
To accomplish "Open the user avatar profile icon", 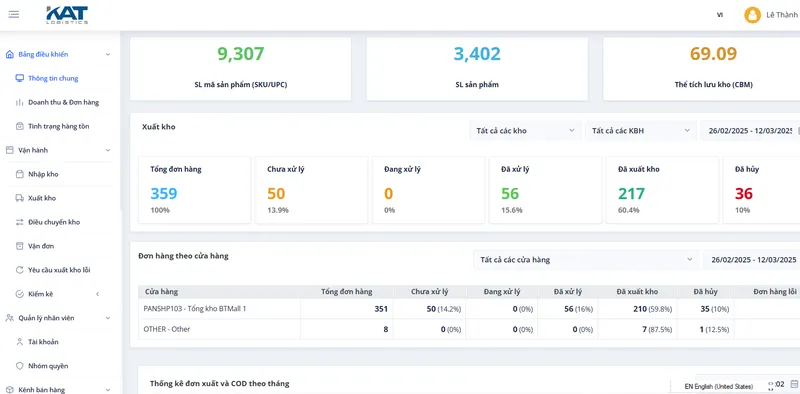I will 752,15.
